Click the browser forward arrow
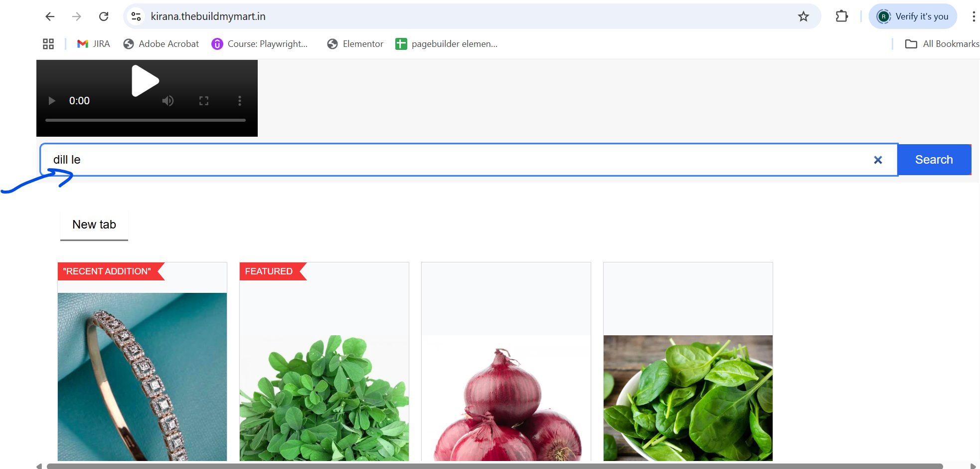Viewport: 980px width, 469px height. [77, 16]
